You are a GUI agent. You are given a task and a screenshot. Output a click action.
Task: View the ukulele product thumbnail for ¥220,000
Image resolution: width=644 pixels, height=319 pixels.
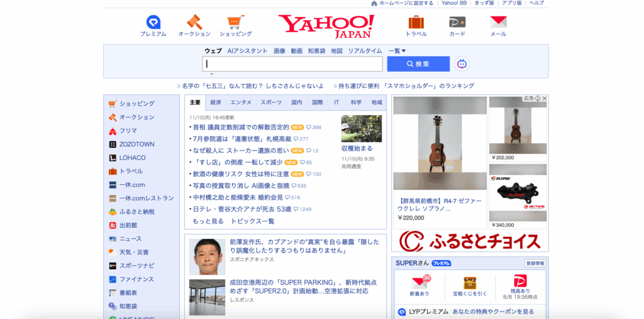[x=440, y=145]
